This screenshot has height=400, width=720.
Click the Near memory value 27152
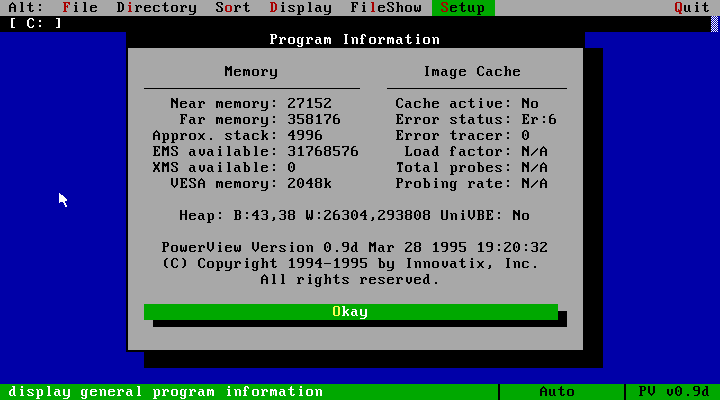pos(309,103)
